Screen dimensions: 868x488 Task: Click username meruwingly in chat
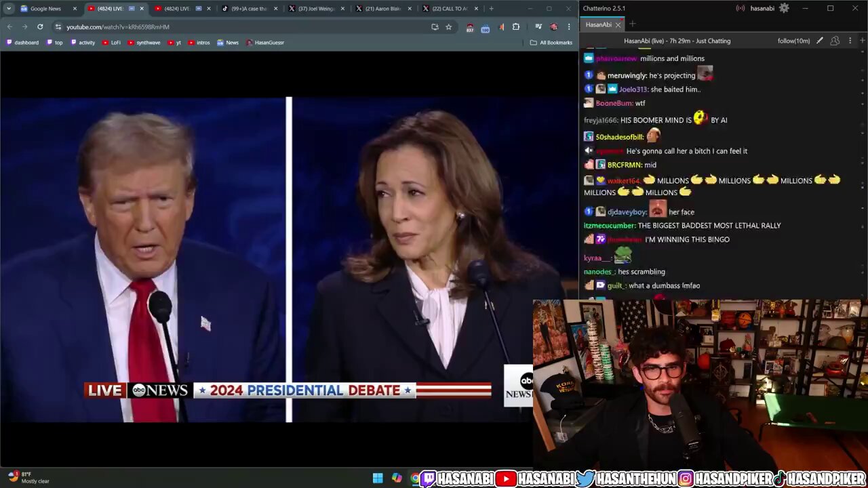click(627, 75)
